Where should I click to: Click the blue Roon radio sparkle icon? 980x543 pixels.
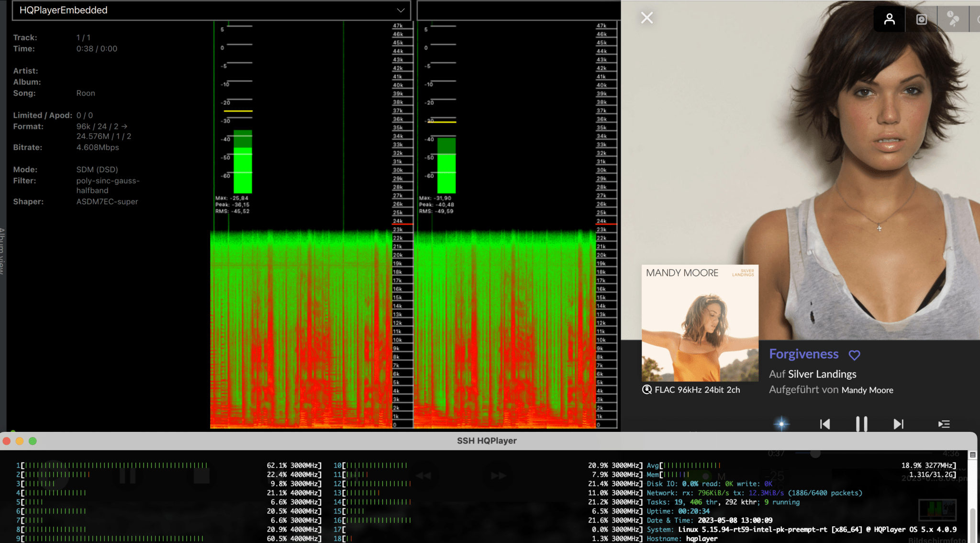[780, 423]
